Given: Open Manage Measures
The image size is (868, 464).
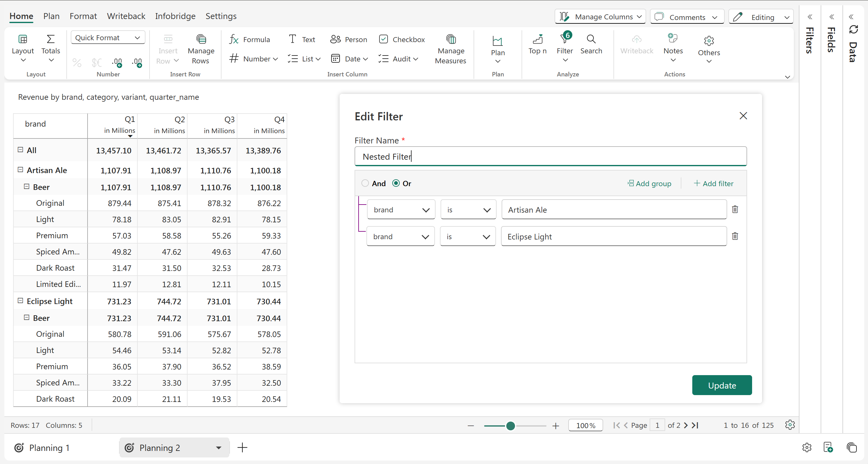Looking at the screenshot, I should pos(450,49).
